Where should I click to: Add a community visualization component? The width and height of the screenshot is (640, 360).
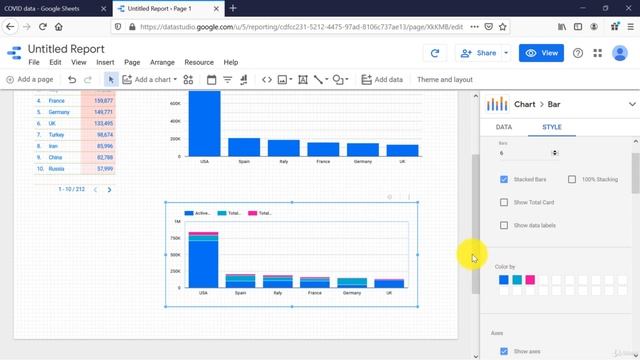(x=188, y=80)
